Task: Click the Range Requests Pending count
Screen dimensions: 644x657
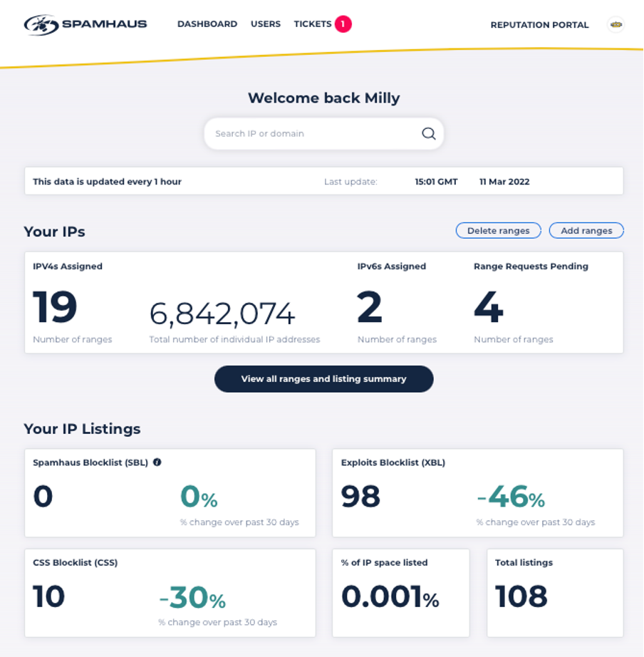Action: coord(489,309)
